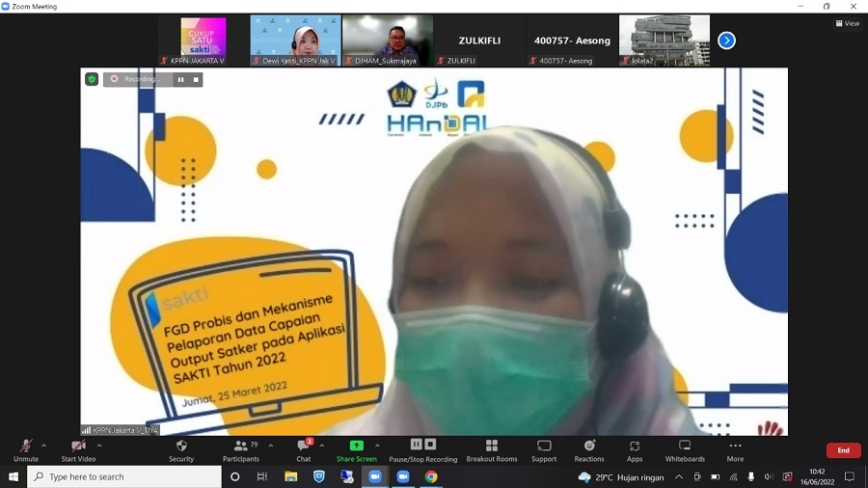This screenshot has height=488, width=868.
Task: Start video with the camera button
Action: [x=78, y=449]
